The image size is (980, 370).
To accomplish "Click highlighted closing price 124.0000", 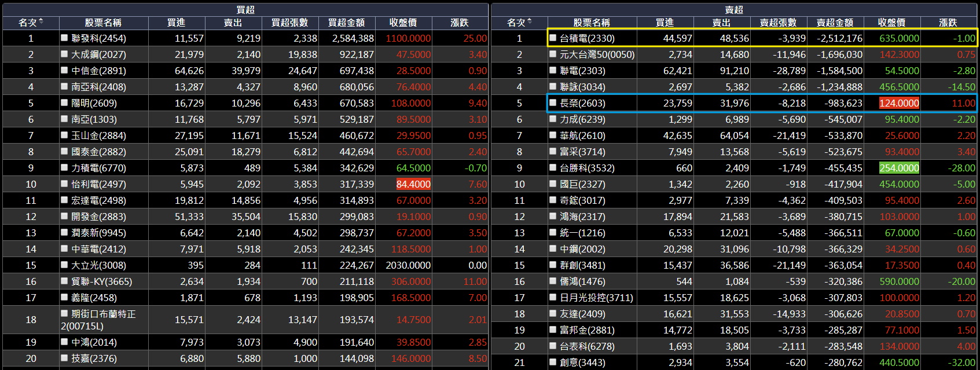I will coord(899,103).
